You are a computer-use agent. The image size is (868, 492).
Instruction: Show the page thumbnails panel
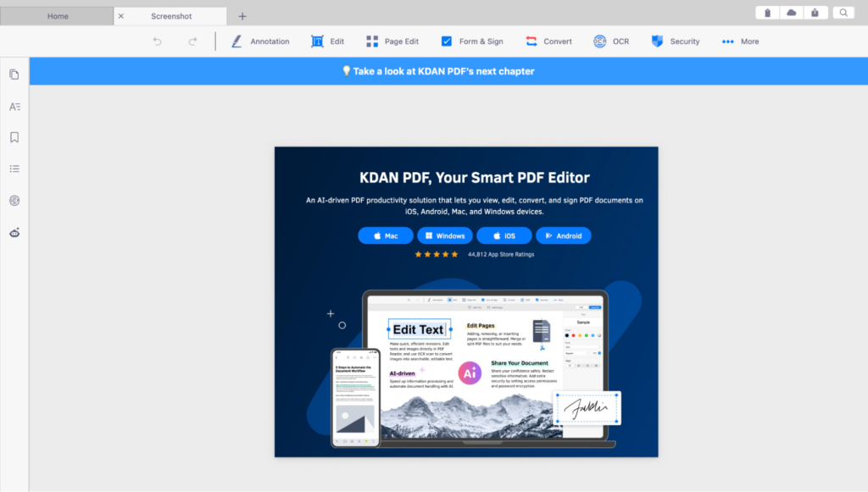pyautogui.click(x=14, y=75)
